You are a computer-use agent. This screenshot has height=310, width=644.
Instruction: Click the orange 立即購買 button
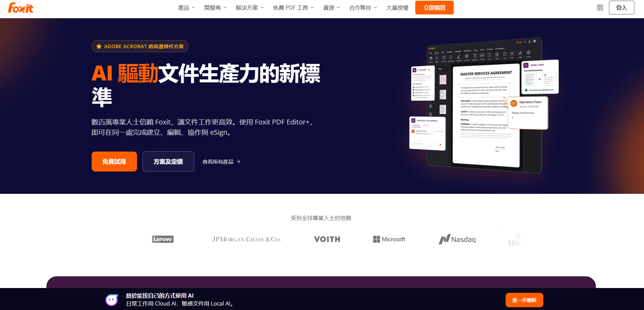point(434,8)
